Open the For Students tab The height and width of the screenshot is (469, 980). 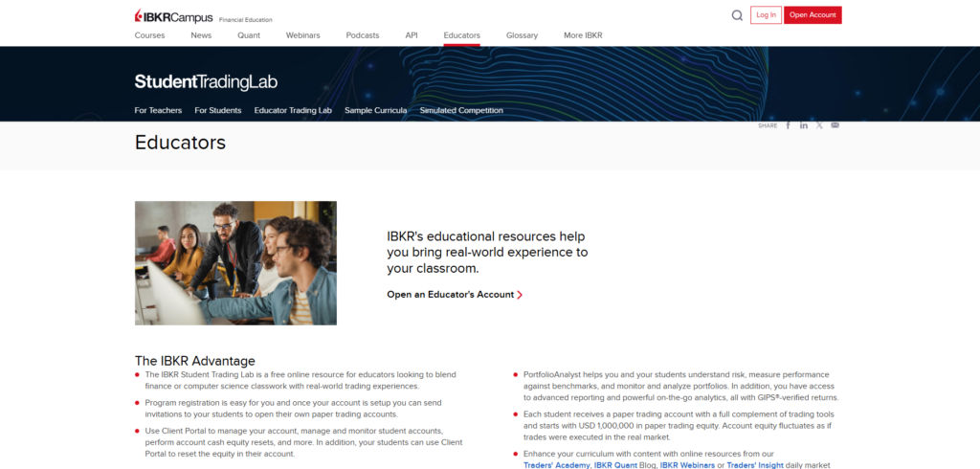[218, 111]
